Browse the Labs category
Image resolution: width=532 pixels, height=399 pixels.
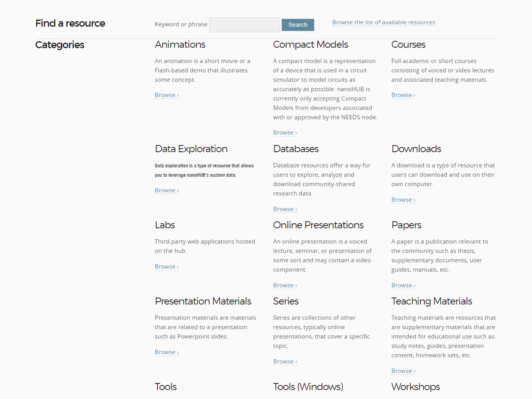point(166,266)
